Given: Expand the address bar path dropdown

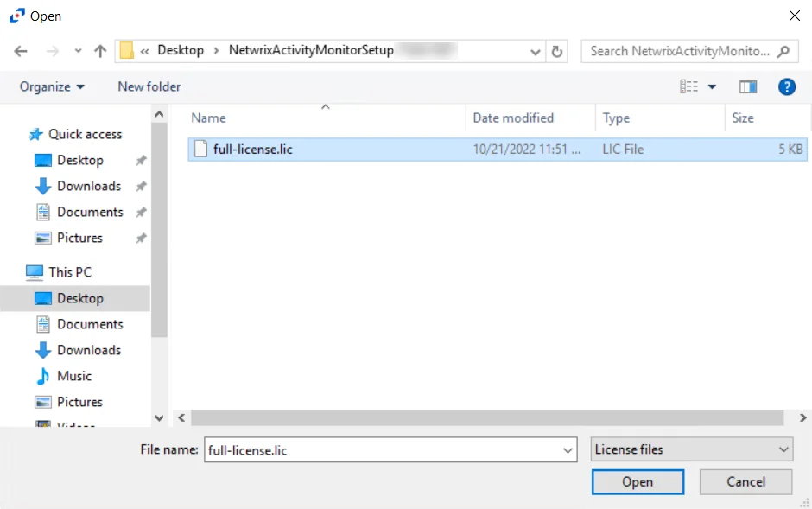Looking at the screenshot, I should tap(536, 52).
